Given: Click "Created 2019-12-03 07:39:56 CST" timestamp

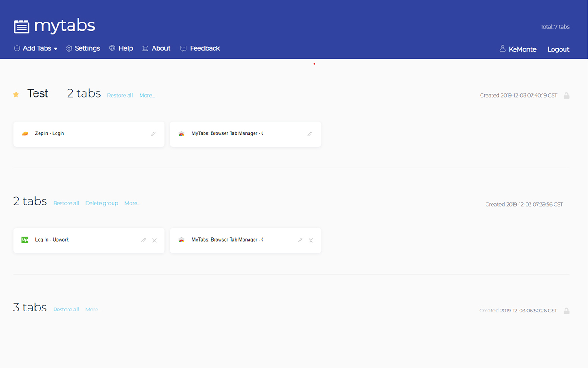Looking at the screenshot, I should click(524, 204).
